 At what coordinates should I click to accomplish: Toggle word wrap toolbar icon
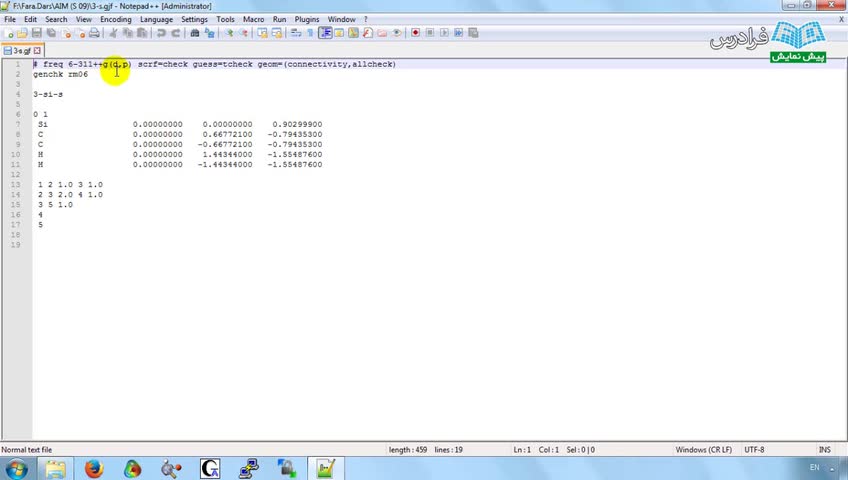click(x=296, y=34)
